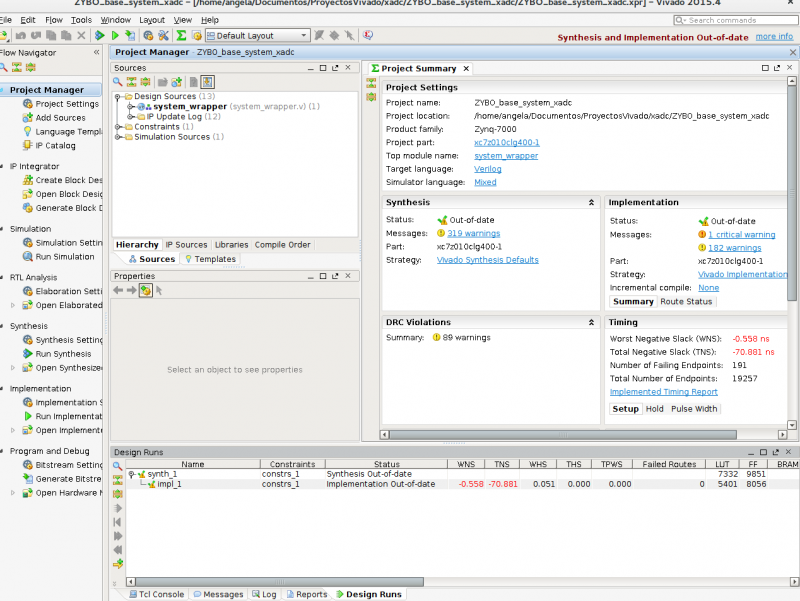Click the search icon in Design Runs

117,464
